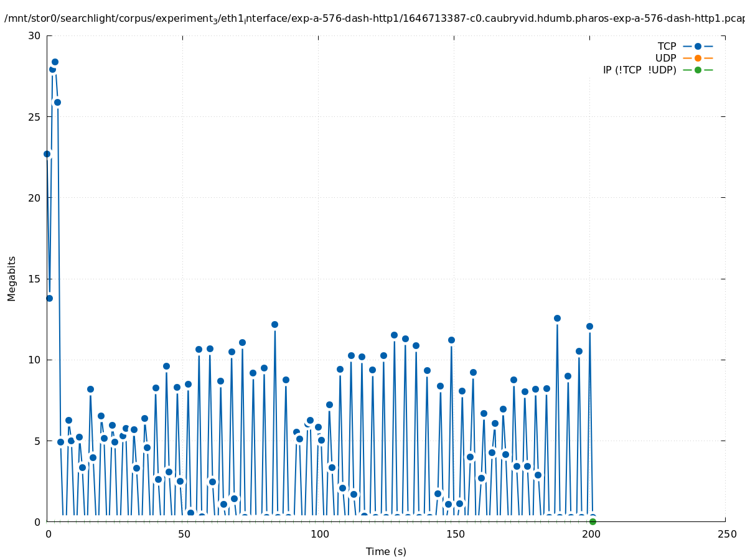Select the IP (!TCP !UDP) legend label
Image resolution: width=745 pixels, height=560 pixels.
639,70
